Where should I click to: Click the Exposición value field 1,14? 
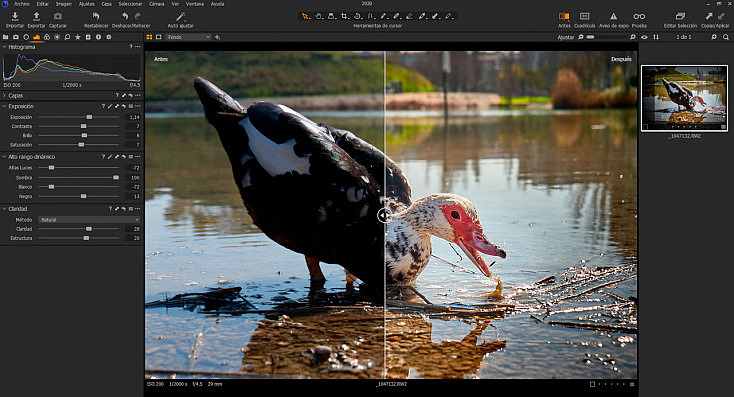click(x=133, y=117)
